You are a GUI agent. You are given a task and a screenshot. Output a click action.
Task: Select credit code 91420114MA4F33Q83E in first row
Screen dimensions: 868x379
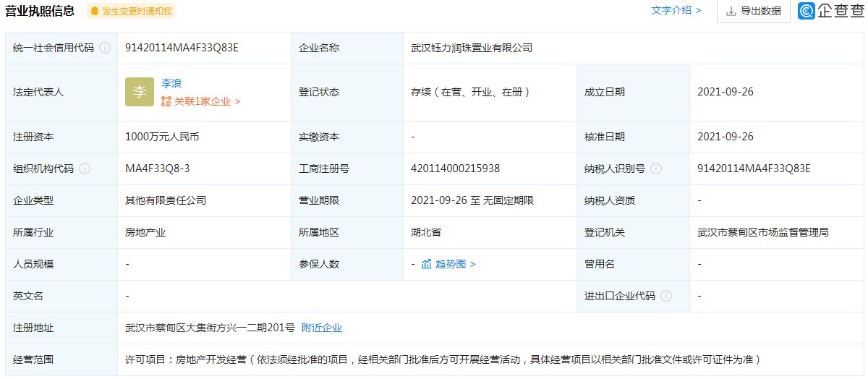tap(182, 48)
